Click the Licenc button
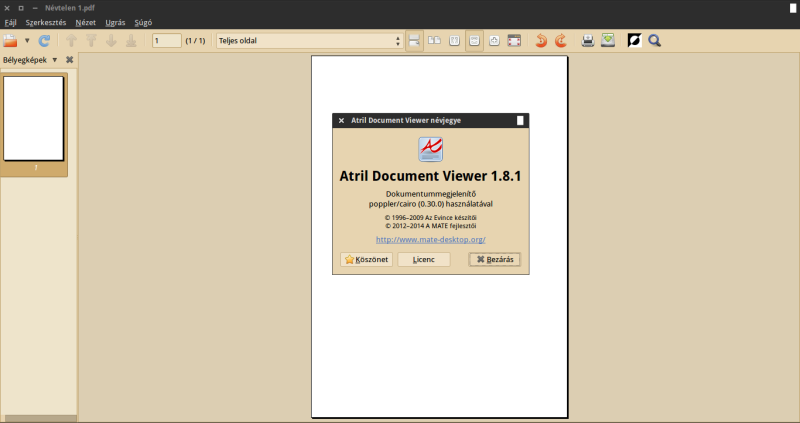This screenshot has height=423, width=800. coord(423,259)
